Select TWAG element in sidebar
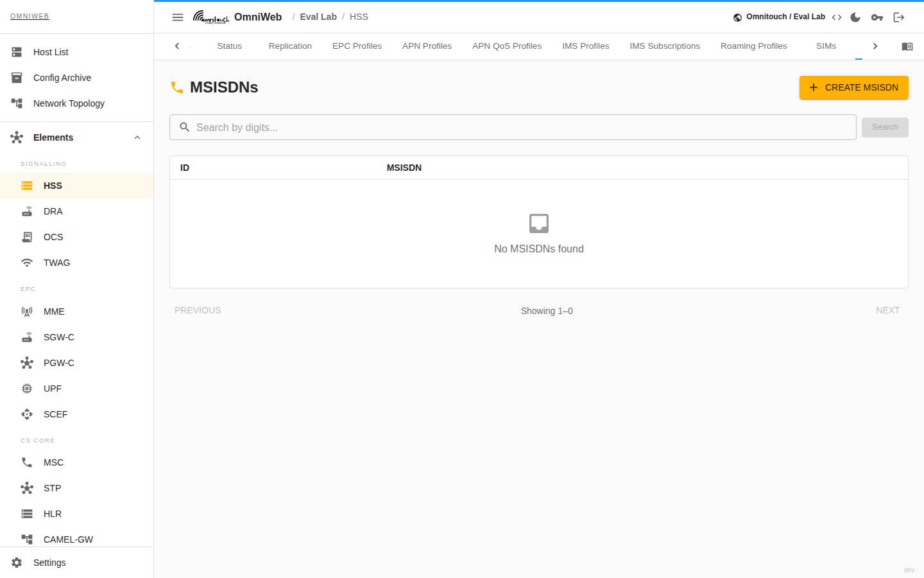 click(x=77, y=263)
